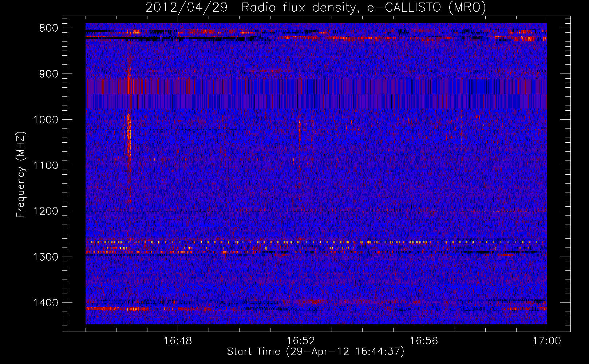This screenshot has height=364, width=589.
Task: Click the 1400 frequency tick label
Action: 46,303
